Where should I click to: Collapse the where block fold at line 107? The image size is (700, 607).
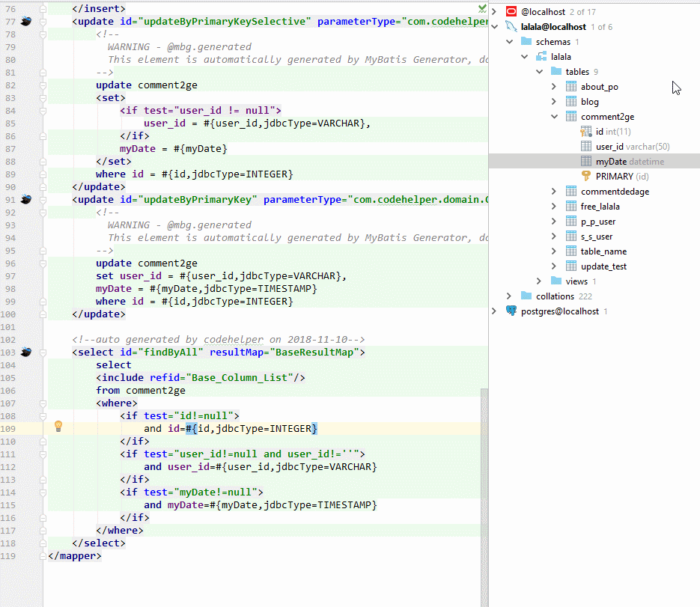tap(42, 403)
